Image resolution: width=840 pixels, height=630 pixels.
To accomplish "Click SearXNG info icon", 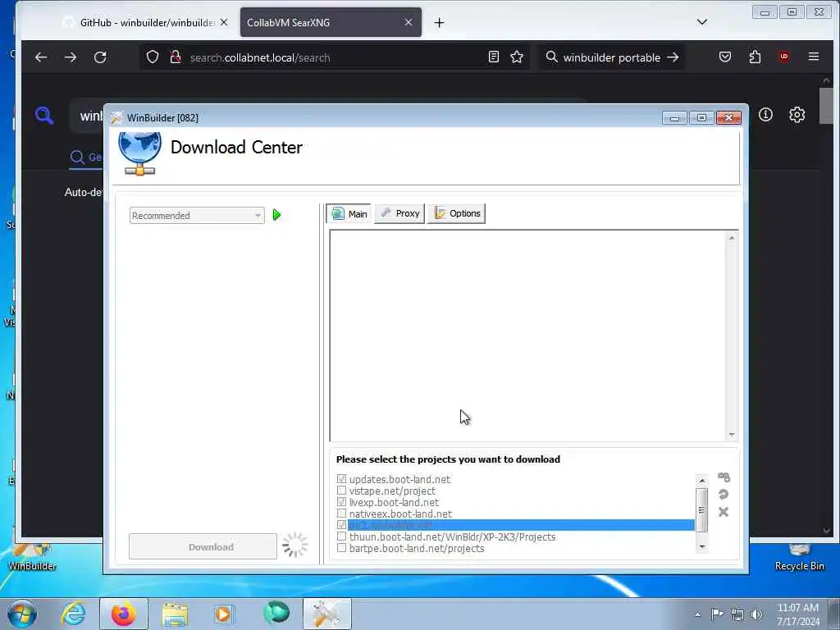I will [765, 114].
